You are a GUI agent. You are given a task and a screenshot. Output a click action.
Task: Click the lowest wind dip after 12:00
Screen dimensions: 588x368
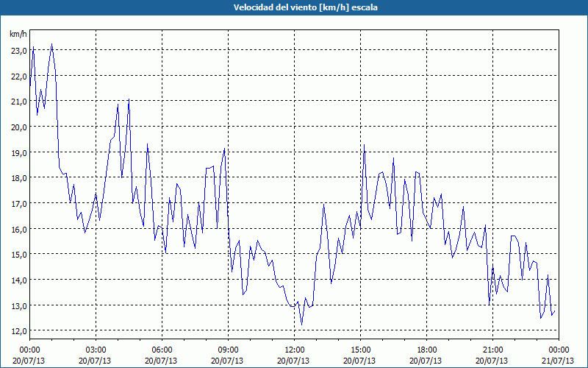tap(302, 325)
